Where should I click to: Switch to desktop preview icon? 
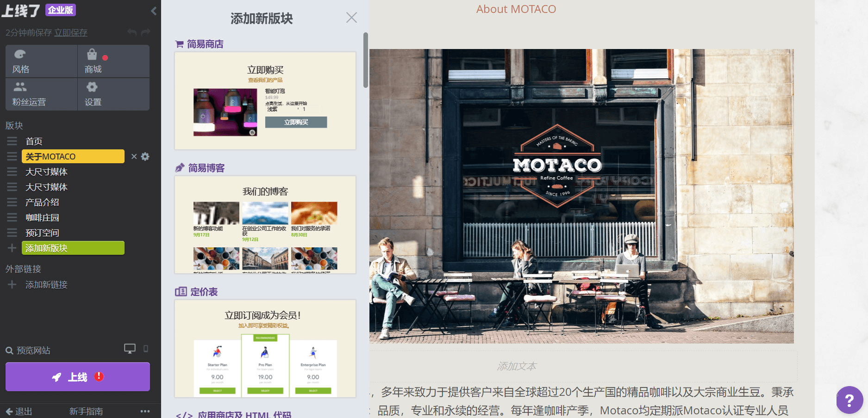tap(130, 349)
